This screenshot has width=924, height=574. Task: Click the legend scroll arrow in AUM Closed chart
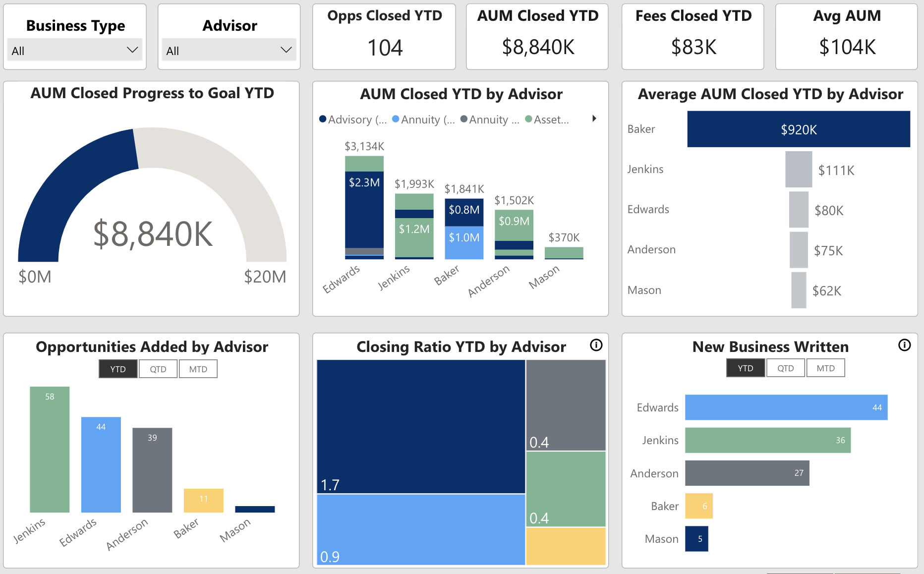(x=594, y=119)
